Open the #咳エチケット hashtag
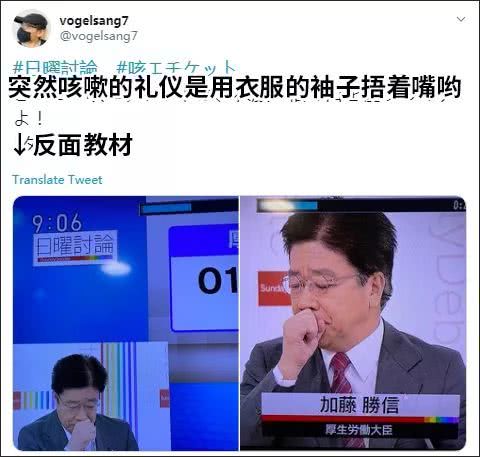 pyautogui.click(x=176, y=67)
